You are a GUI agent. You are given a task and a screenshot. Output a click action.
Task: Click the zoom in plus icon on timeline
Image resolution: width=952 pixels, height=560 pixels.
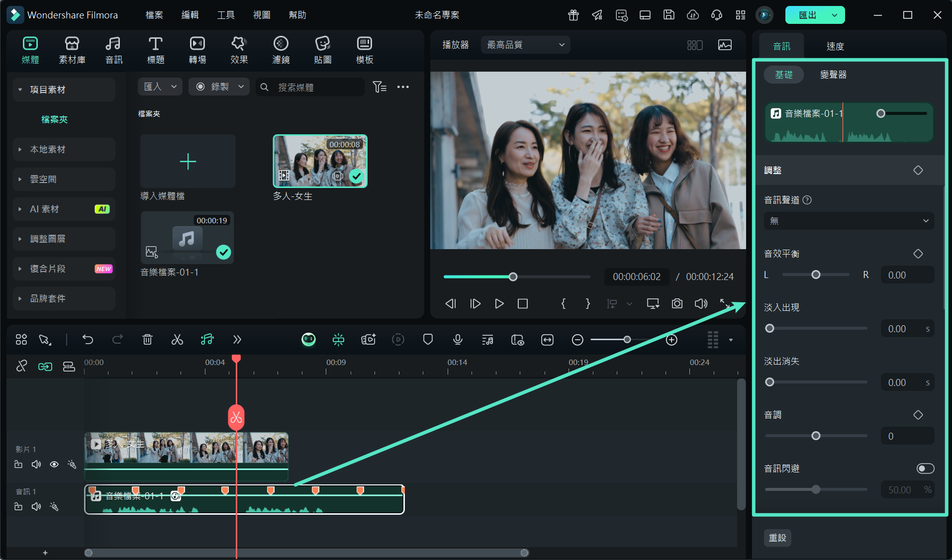point(671,340)
